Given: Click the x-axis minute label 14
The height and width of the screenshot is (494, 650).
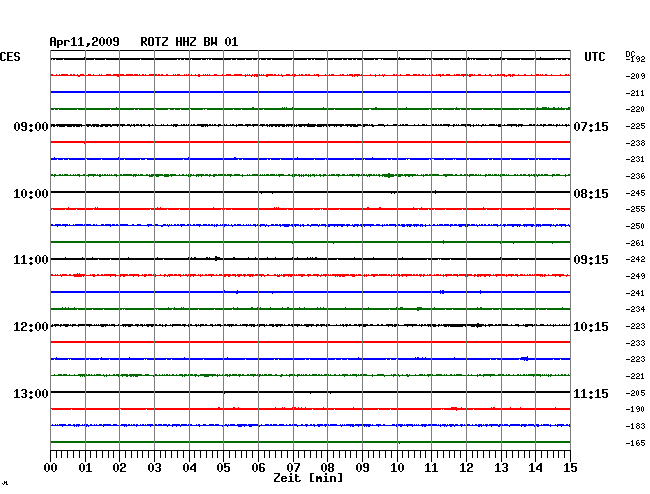Looking at the screenshot, I should pyautogui.click(x=535, y=468).
